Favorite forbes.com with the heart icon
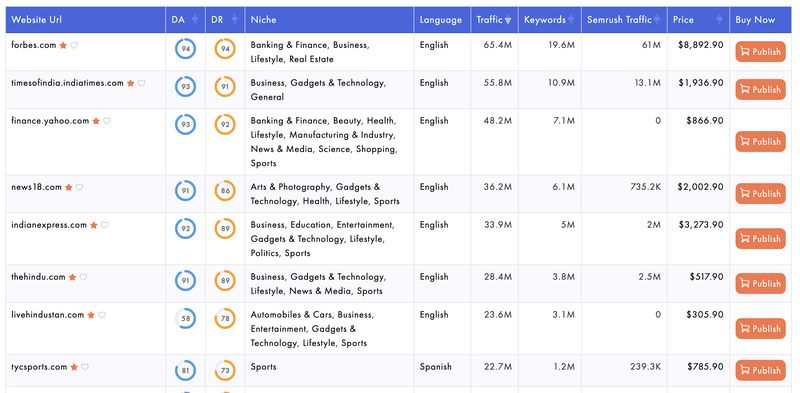 point(74,45)
